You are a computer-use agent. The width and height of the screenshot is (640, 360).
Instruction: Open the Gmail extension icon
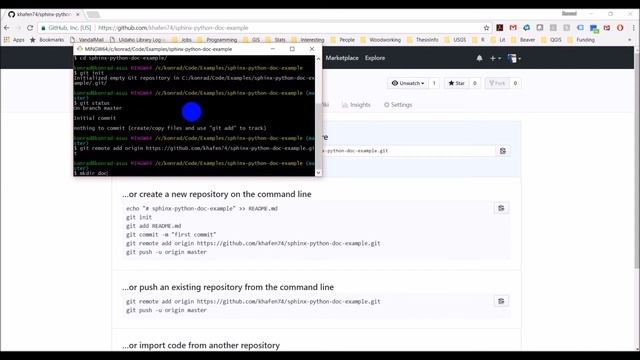(x=513, y=28)
